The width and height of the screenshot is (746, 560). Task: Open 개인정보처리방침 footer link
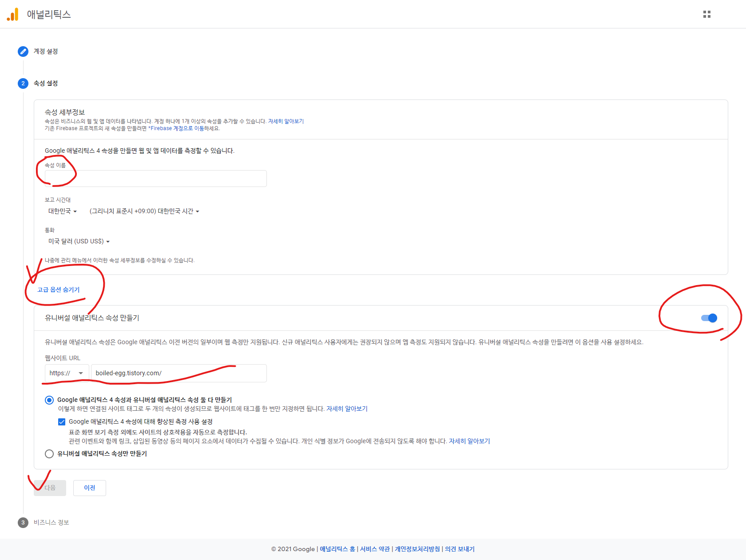(417, 549)
